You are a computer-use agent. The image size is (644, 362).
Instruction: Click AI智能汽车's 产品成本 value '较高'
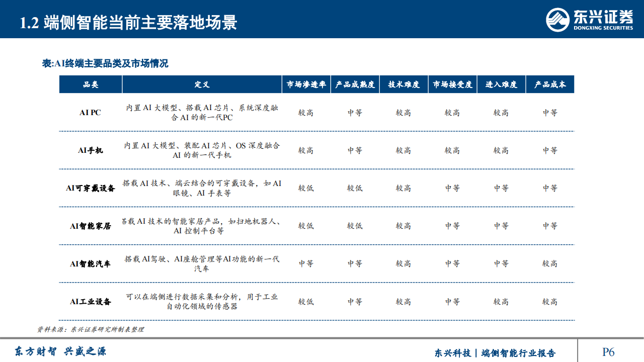coord(550,263)
